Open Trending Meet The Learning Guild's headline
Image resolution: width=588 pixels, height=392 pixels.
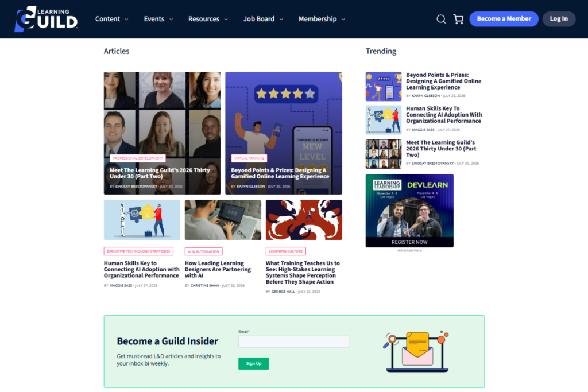(441, 149)
